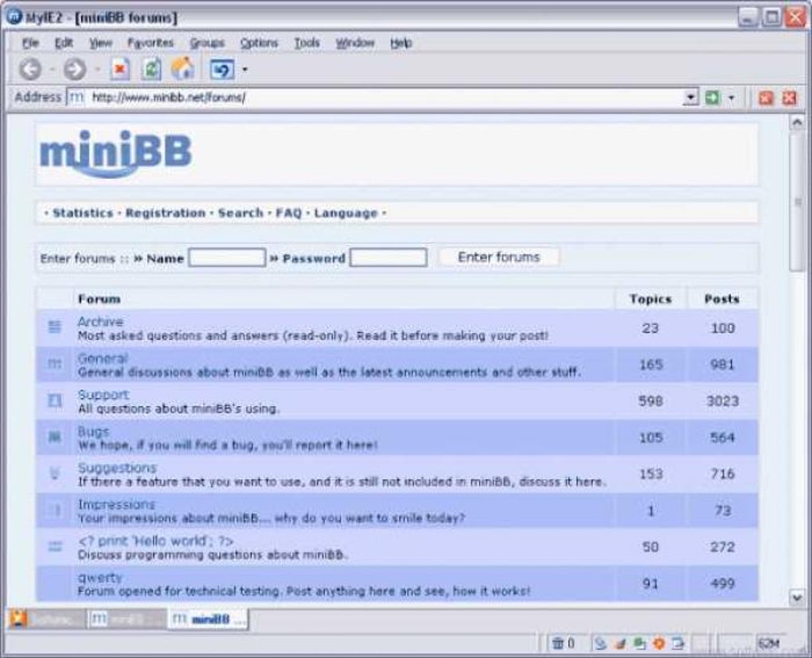812x658 pixels.
Task: Refresh the page with the reload icon
Action: click(150, 68)
